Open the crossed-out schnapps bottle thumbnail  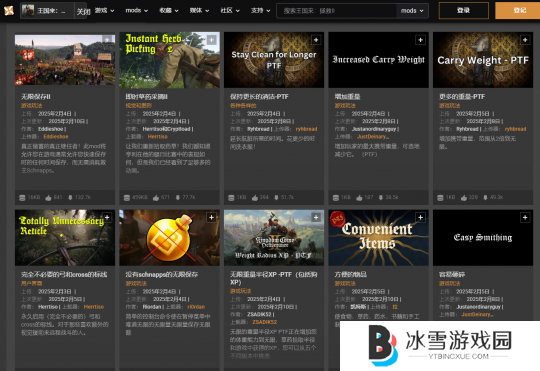(x=169, y=238)
